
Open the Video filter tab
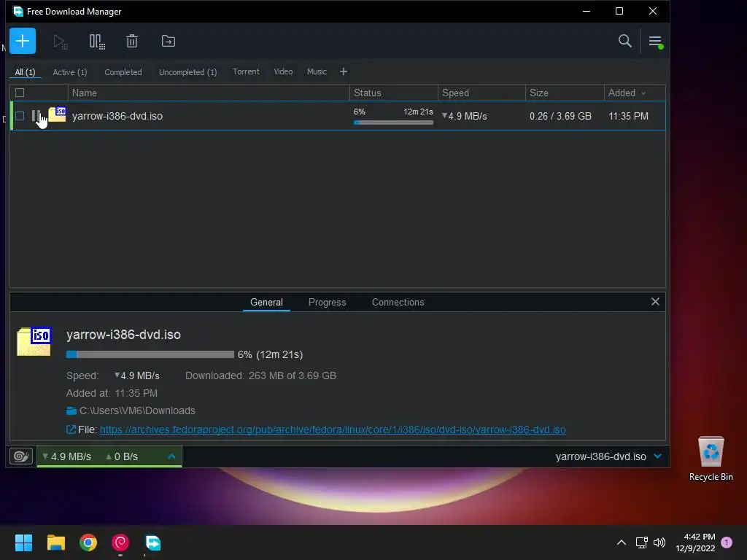click(x=283, y=71)
